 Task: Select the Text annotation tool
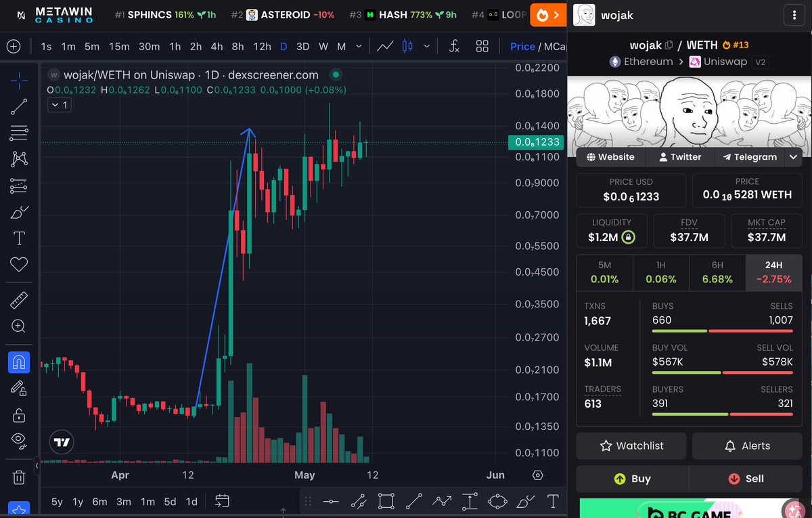19,238
